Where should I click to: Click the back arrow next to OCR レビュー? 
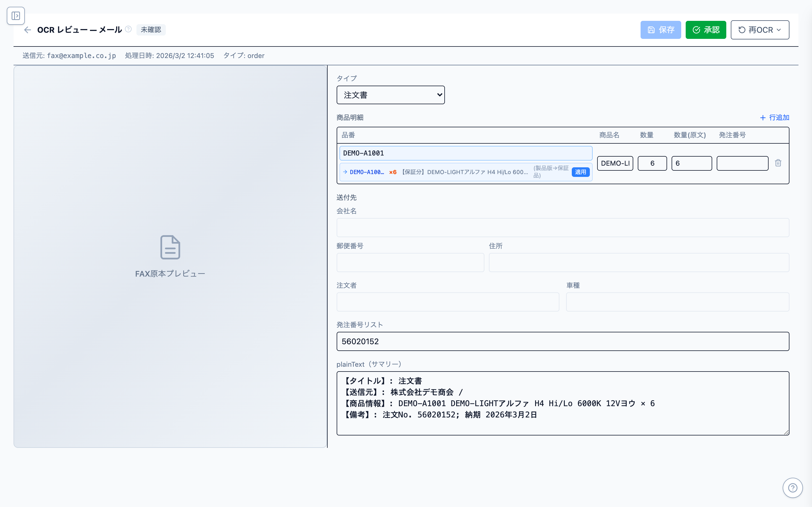(28, 30)
